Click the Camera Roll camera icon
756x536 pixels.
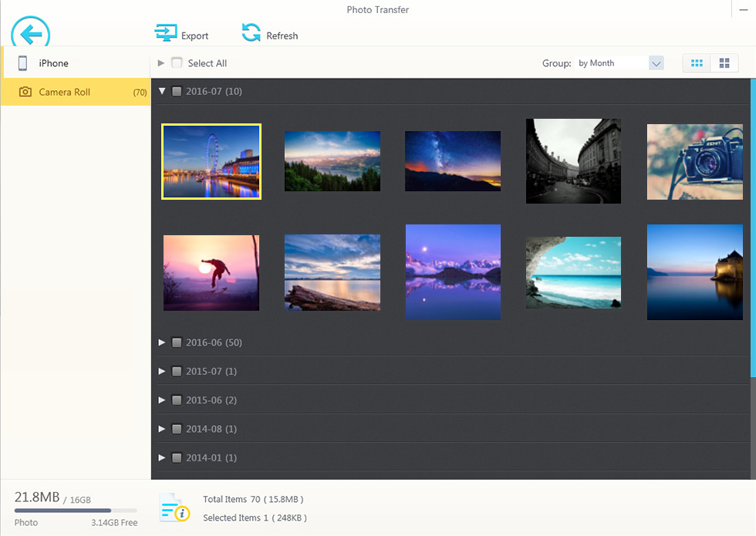[25, 92]
